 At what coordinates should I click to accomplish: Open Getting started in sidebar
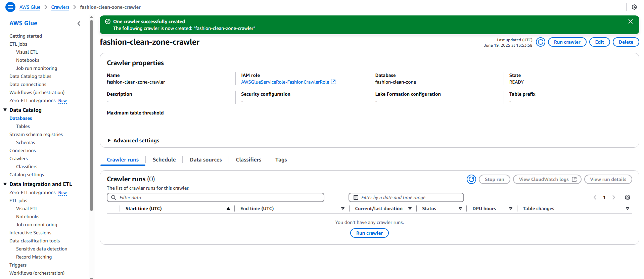[x=26, y=36]
